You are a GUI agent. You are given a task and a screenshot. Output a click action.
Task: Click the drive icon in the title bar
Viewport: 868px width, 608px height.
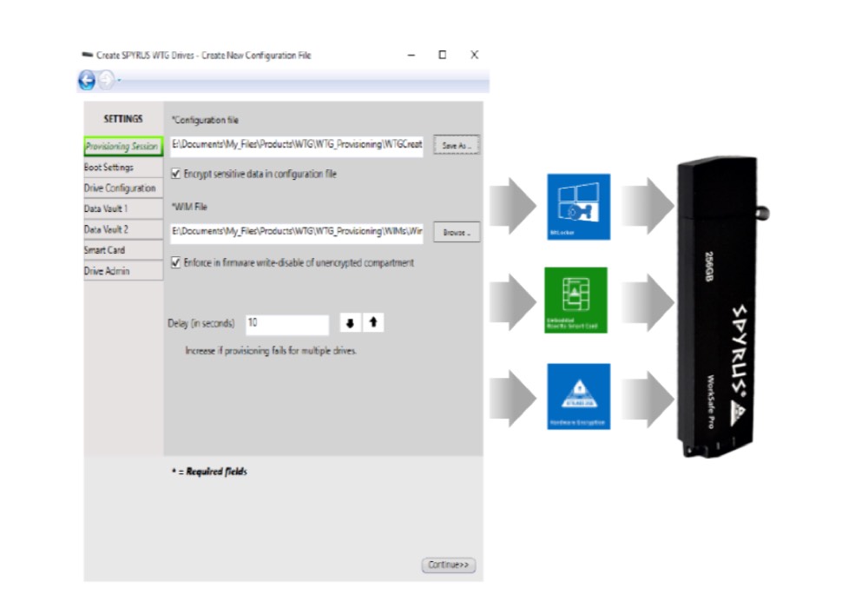[87, 54]
